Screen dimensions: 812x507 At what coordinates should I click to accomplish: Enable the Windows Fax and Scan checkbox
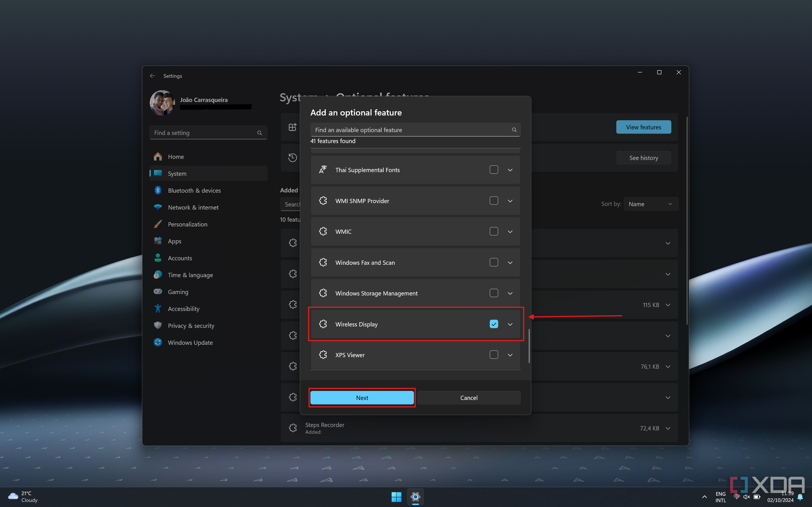point(493,262)
